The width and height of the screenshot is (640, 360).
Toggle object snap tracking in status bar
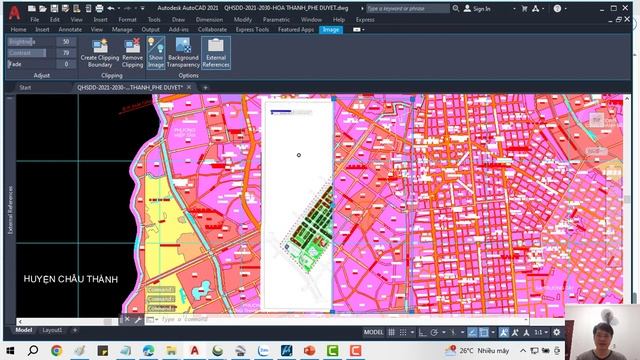pyautogui.click(x=472, y=332)
